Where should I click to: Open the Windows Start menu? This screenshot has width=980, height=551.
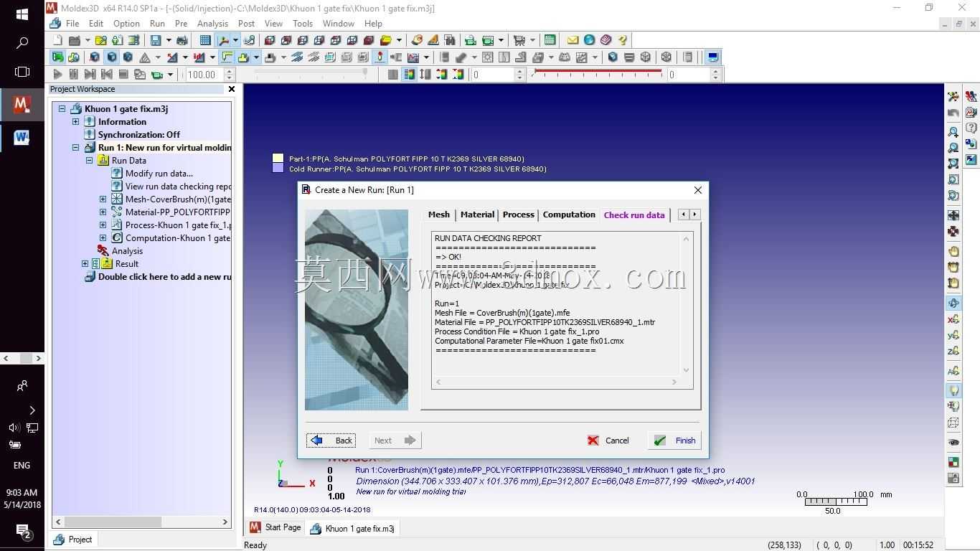pyautogui.click(x=22, y=14)
